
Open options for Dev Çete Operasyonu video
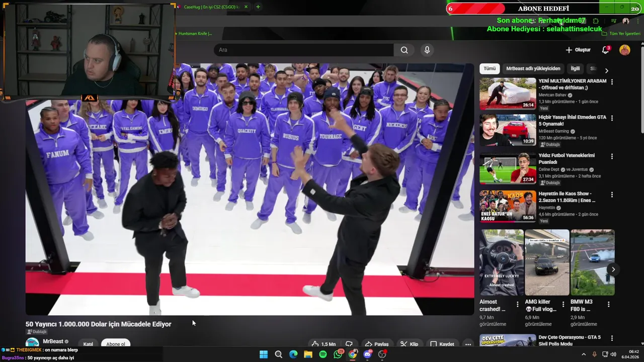click(x=612, y=338)
